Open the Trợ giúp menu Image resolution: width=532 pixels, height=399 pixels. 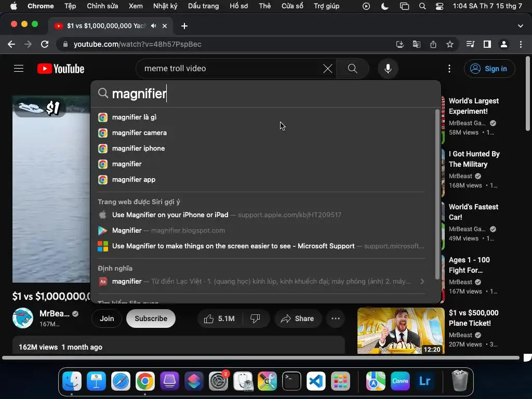pyautogui.click(x=326, y=6)
